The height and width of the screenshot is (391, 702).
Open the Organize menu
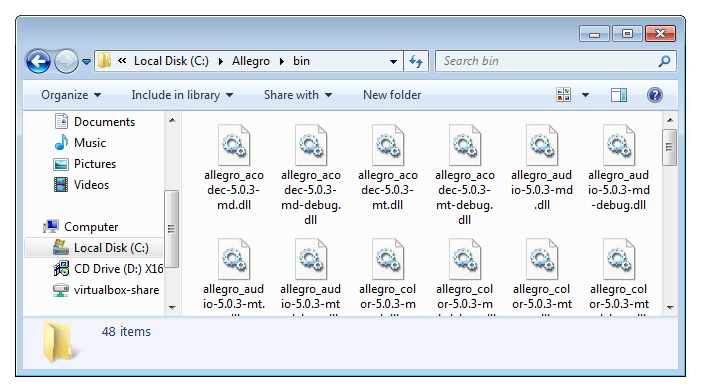click(71, 95)
